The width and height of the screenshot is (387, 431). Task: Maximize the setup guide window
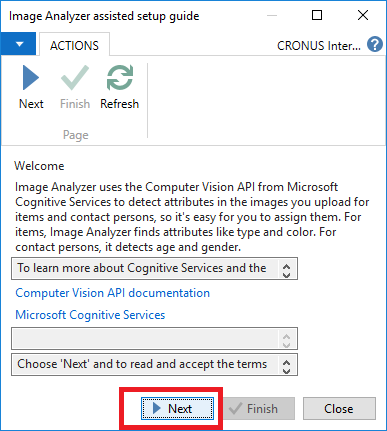coord(317,15)
